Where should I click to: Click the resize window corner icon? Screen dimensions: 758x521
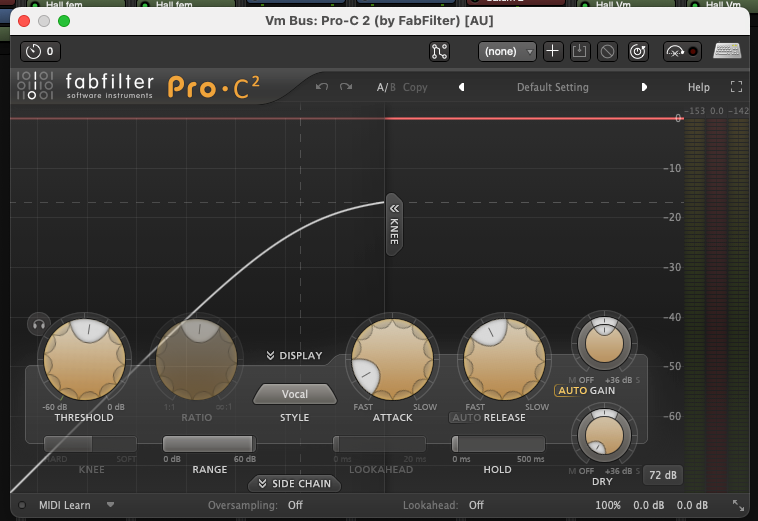point(738,506)
